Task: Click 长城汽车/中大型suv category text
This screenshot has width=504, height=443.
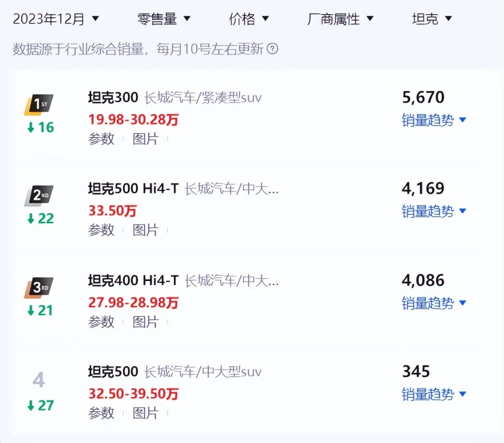Action: [203, 372]
